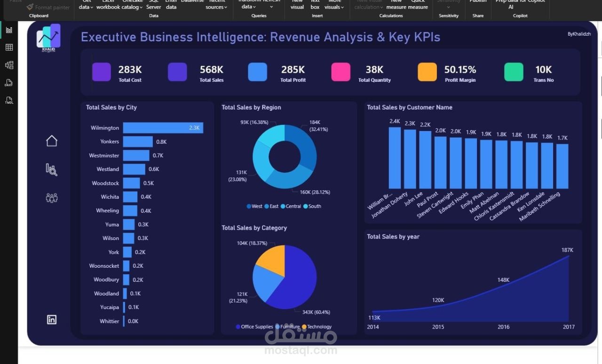Click the New measure button
This screenshot has width=602, height=364.
[396, 6]
